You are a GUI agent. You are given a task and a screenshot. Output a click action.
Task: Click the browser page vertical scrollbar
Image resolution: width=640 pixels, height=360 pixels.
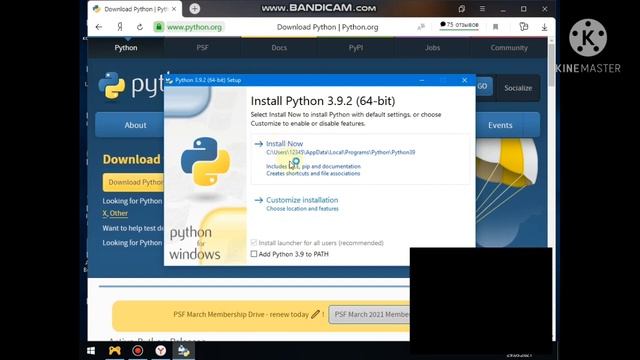click(551, 65)
